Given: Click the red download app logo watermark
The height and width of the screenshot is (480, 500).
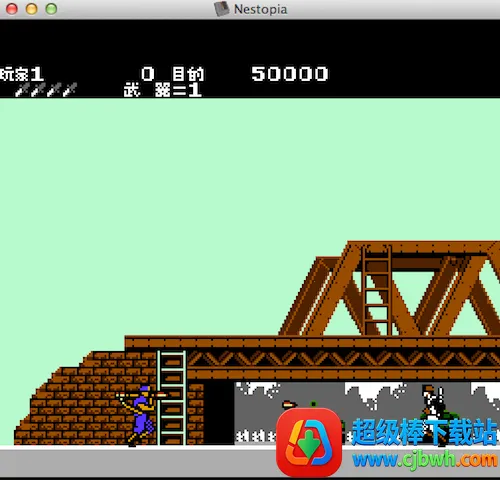Looking at the screenshot, I should coord(309,442).
